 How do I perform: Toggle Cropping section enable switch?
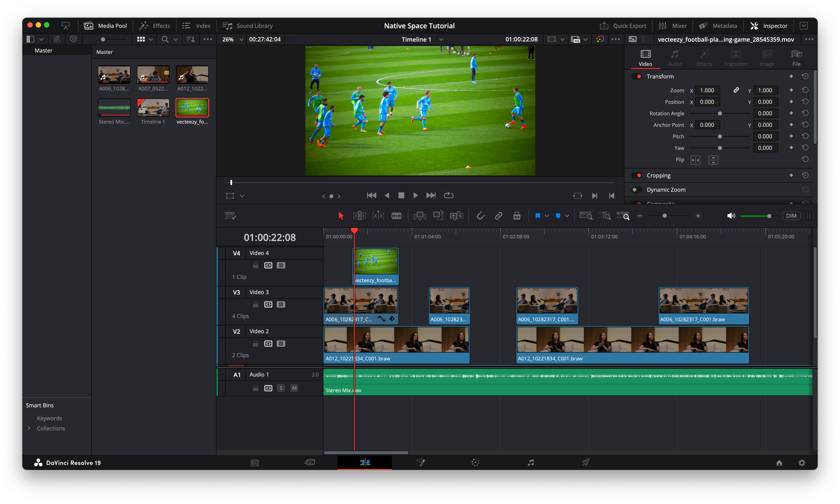(x=636, y=175)
